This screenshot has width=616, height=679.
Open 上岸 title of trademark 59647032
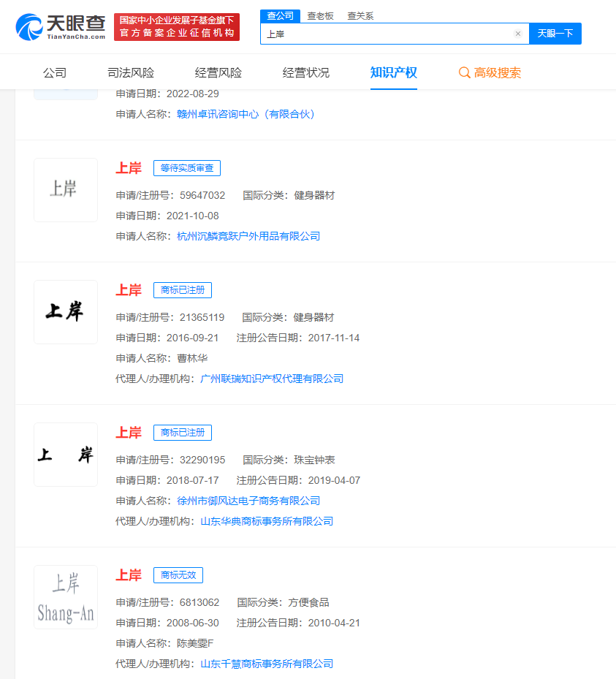129,168
